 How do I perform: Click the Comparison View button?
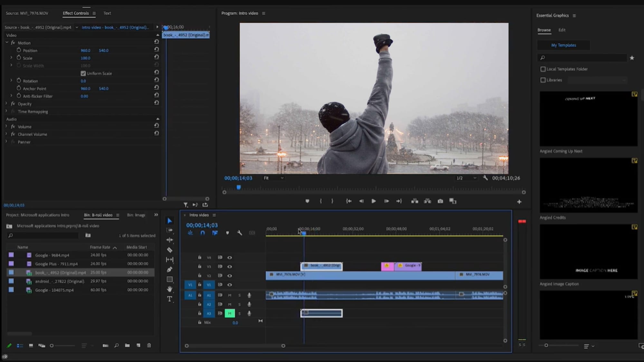point(453,201)
